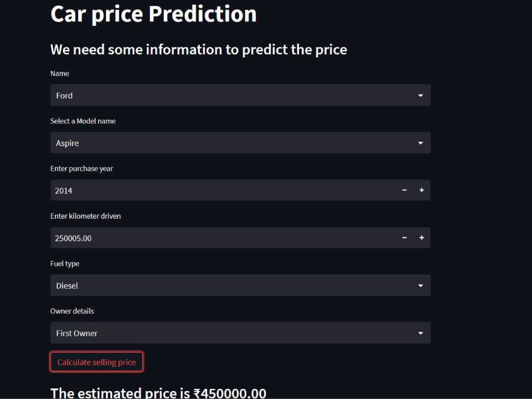Open the select box showing Diesel
532x399 pixels.
[240, 285]
